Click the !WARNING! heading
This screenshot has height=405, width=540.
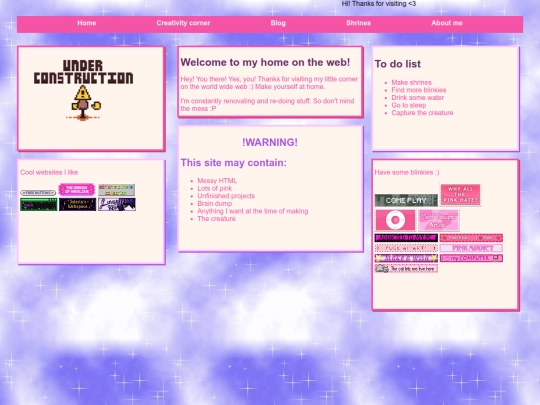270,142
